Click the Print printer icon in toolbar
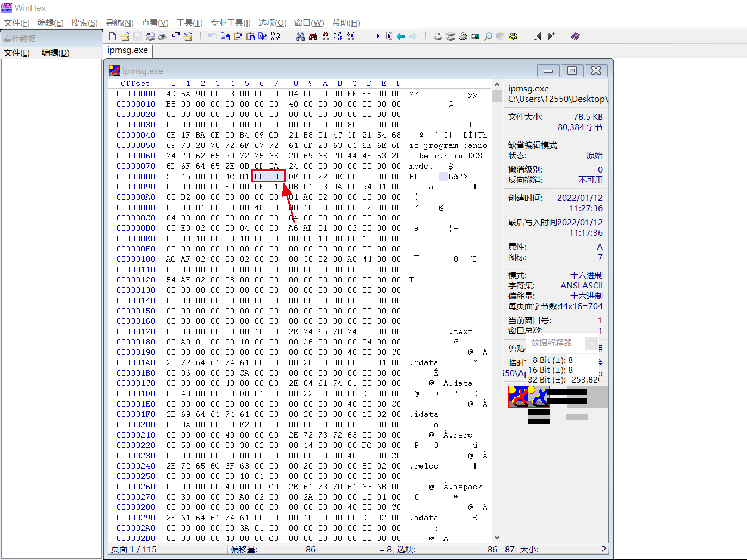 [162, 36]
